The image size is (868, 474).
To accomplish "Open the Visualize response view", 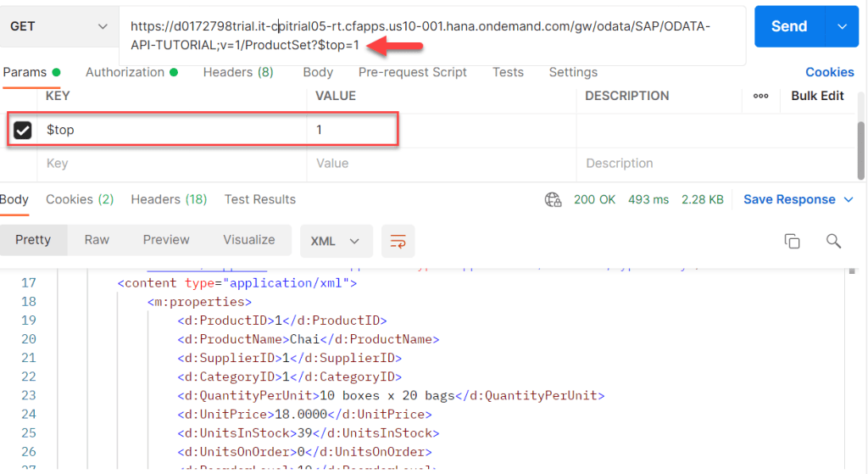I will (248, 240).
